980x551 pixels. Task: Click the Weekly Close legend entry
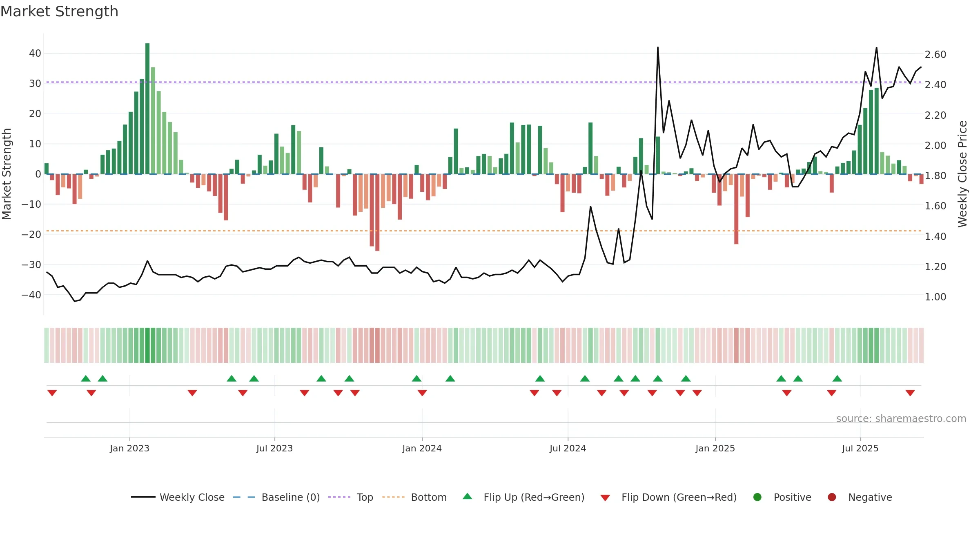point(178,497)
